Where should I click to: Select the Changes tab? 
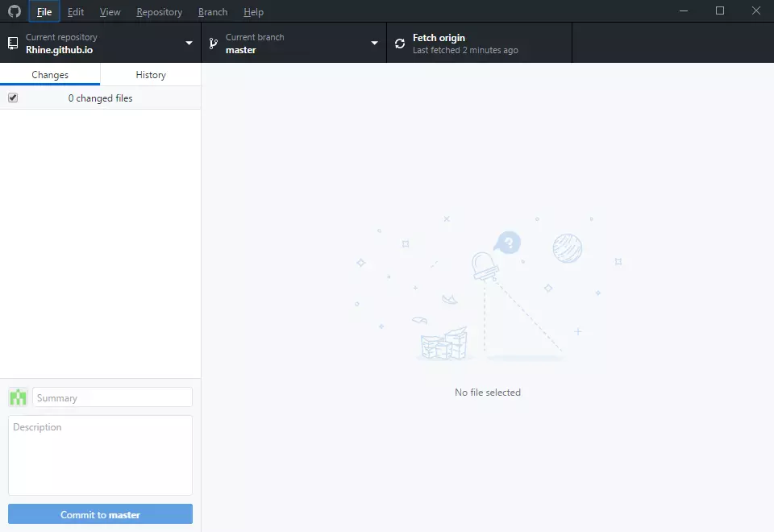coord(50,75)
